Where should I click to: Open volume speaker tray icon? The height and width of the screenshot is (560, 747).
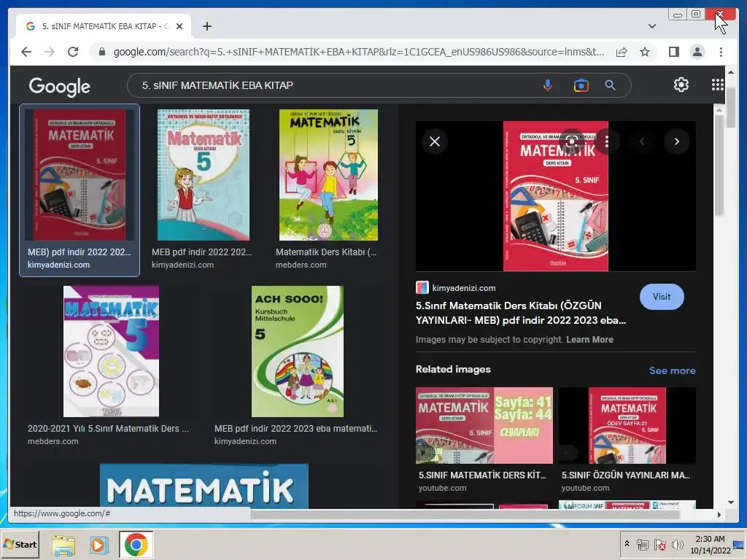[677, 544]
